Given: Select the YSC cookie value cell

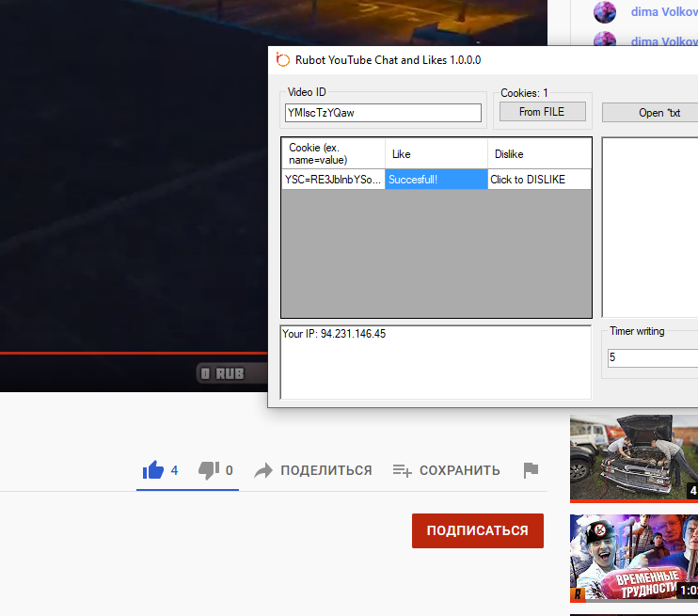Looking at the screenshot, I should tap(333, 179).
